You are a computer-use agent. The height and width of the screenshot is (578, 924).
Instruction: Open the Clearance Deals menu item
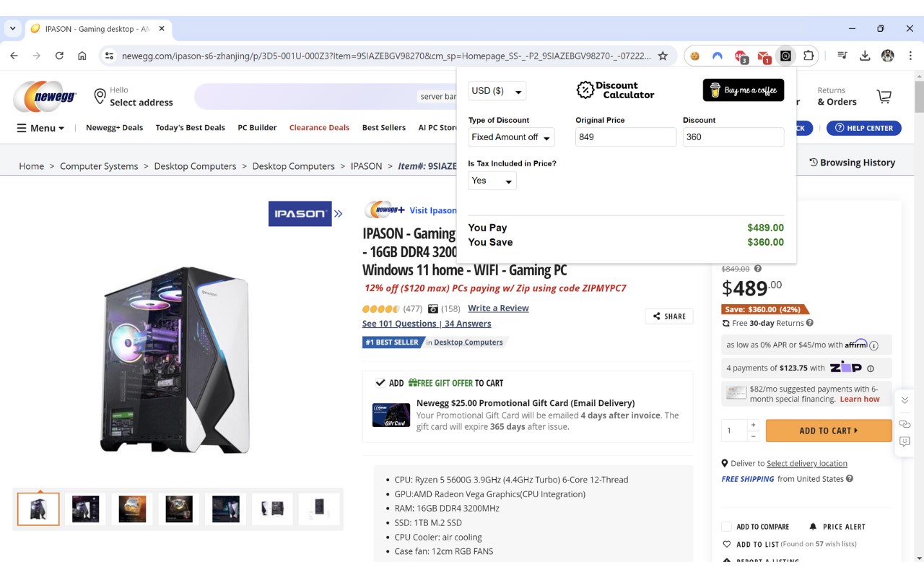[319, 128]
